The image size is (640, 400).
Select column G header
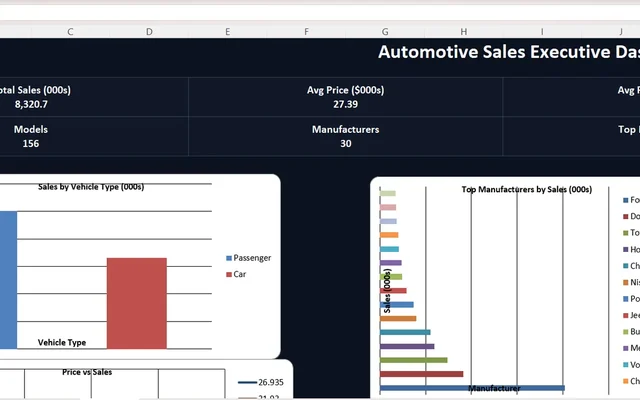[385, 32]
